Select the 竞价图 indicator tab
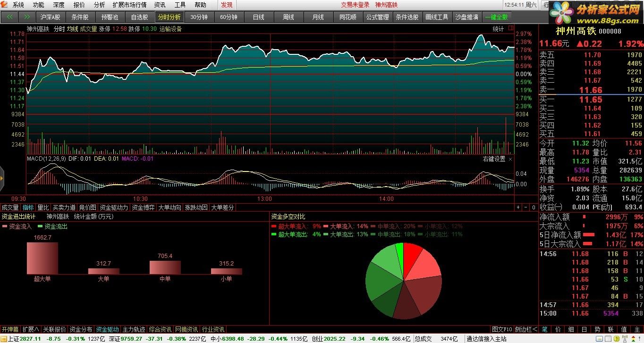644x343 pixels. [x=87, y=207]
